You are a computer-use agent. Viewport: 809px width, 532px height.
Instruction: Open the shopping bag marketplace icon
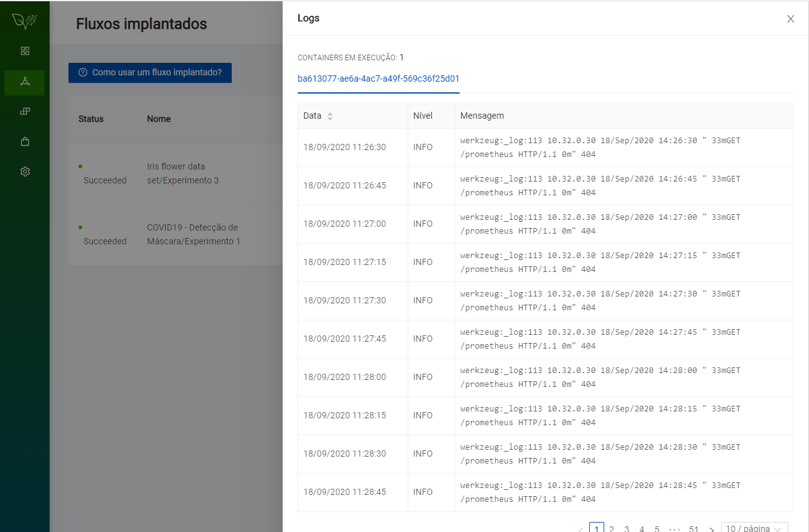(25, 141)
